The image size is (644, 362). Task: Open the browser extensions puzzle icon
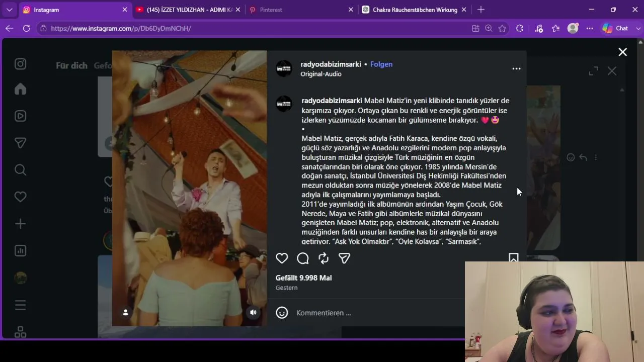(520, 29)
